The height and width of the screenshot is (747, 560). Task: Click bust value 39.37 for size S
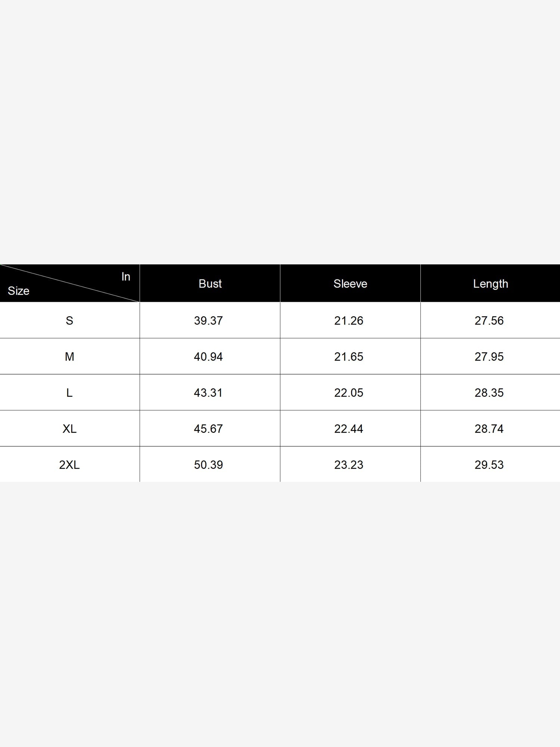(208, 320)
